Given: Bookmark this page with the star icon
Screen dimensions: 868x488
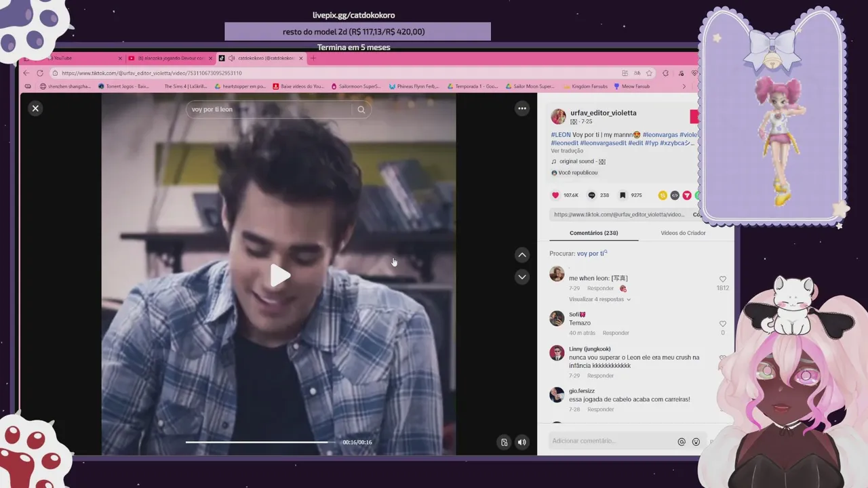Looking at the screenshot, I should pos(649,73).
